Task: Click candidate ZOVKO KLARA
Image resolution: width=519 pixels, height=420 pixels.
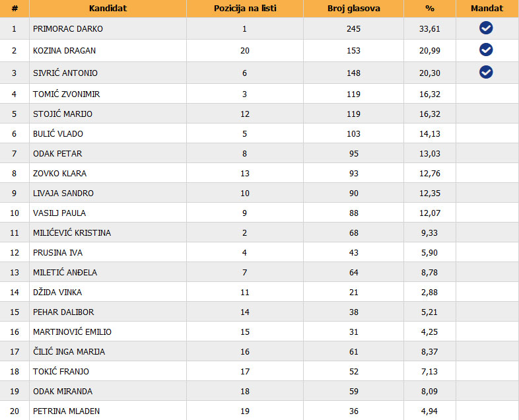Action: pos(59,174)
